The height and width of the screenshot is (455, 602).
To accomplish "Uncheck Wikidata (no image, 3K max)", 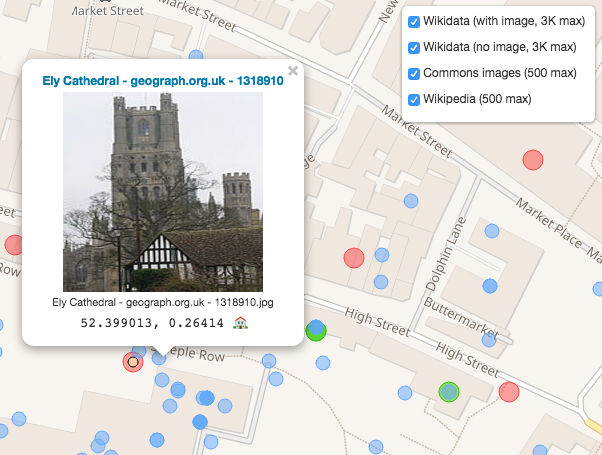I will pyautogui.click(x=414, y=48).
